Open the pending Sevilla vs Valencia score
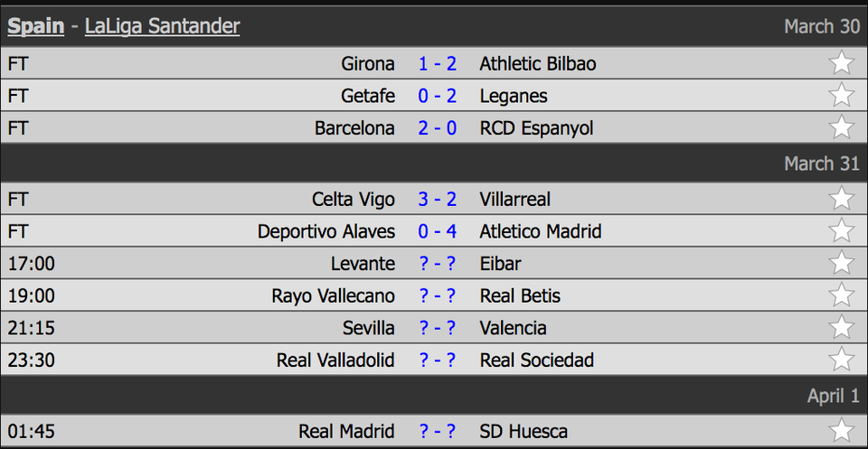This screenshot has height=449, width=868. coord(438,328)
